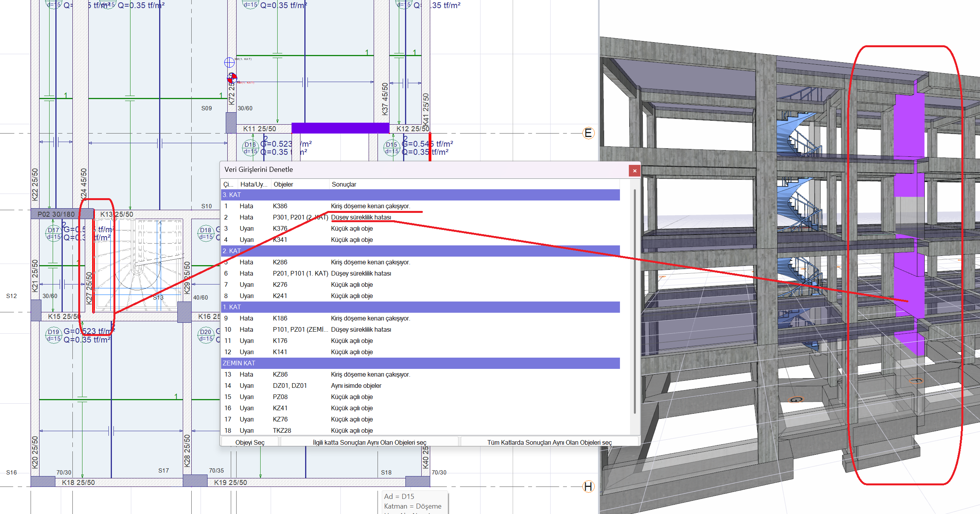Select the ZEMİN KAT group header
980x514 pixels.
click(x=420, y=363)
